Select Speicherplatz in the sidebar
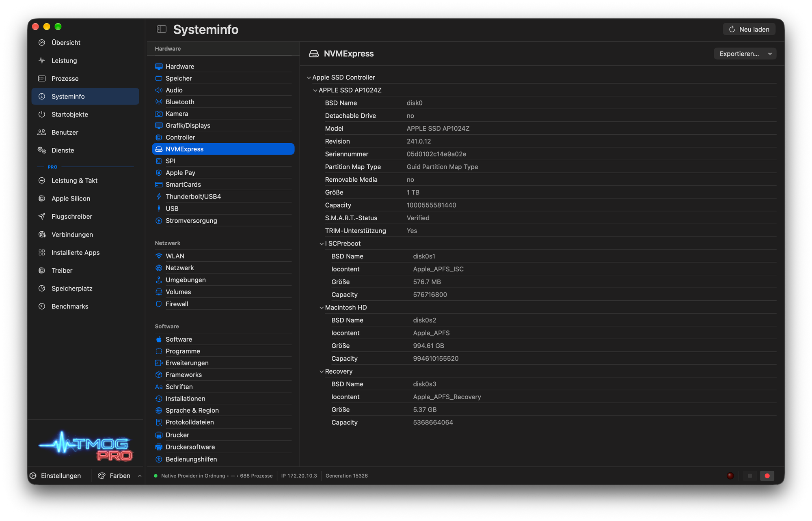 85,288
